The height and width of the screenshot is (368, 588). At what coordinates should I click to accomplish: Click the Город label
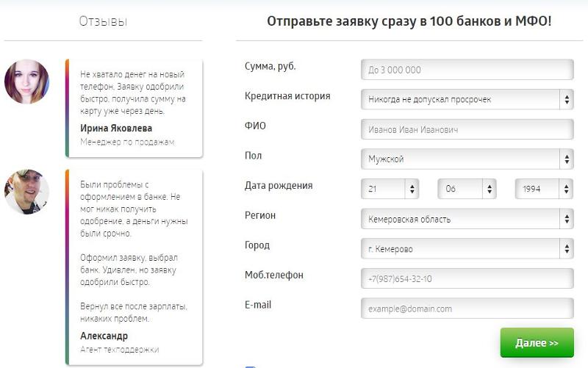click(257, 245)
